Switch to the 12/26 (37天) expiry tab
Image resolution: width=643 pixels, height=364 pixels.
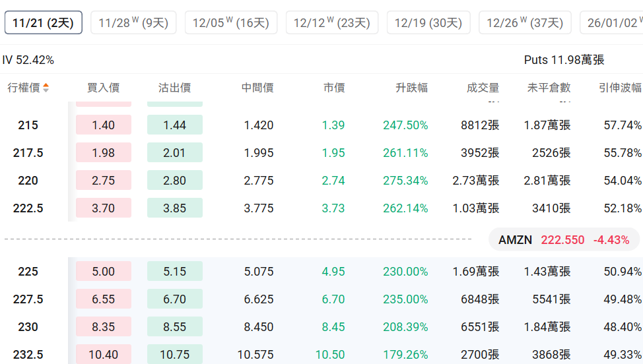pos(525,23)
